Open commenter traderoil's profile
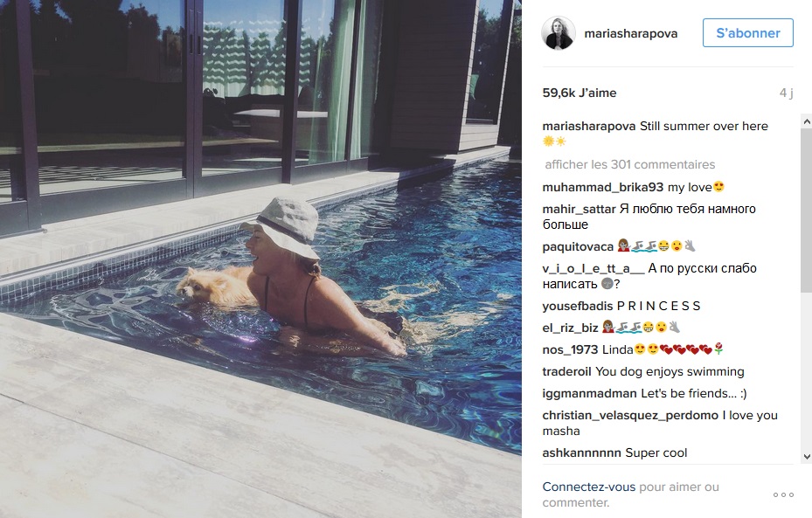This screenshot has height=518, width=812. [x=566, y=371]
